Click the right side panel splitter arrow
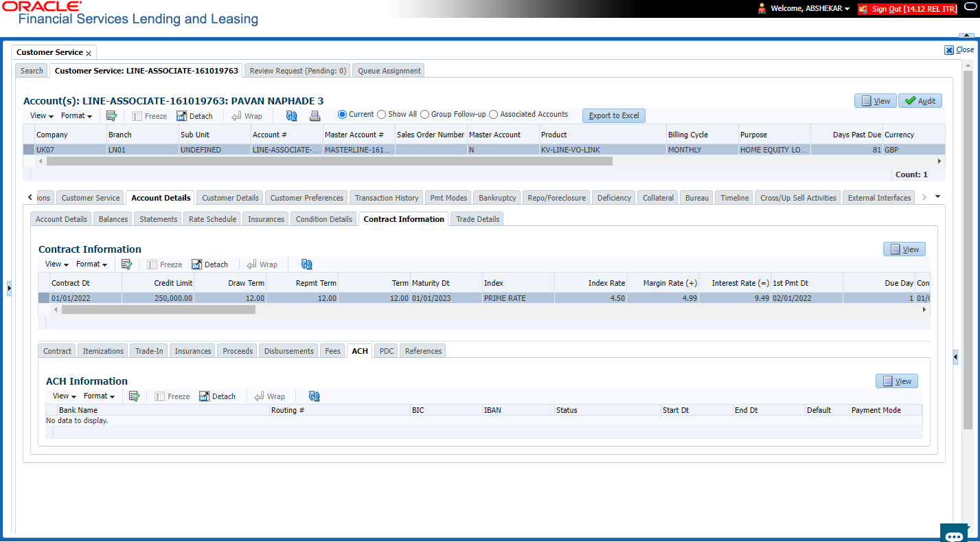 [x=955, y=357]
